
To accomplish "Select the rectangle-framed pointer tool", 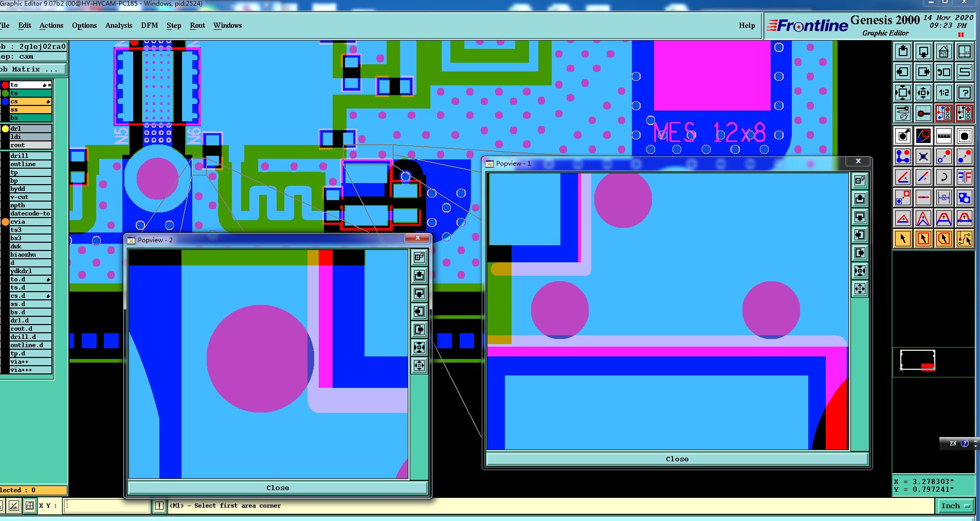I will pos(923,239).
